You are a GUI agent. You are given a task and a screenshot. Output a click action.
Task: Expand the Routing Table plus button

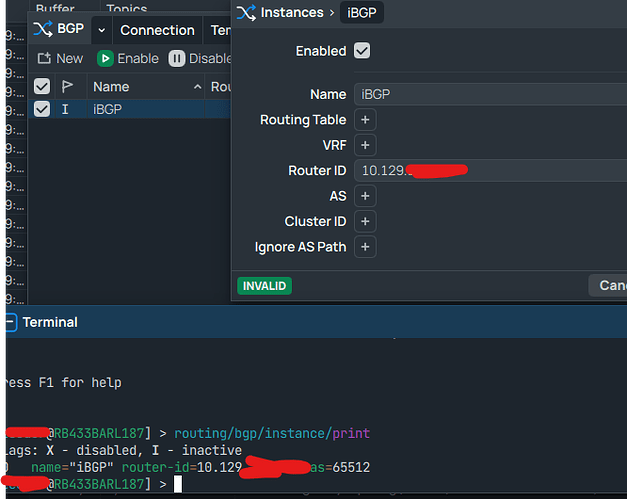365,120
